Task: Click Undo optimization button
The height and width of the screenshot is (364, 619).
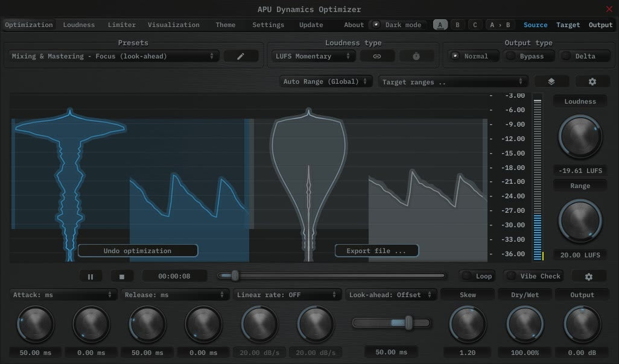Action: [138, 251]
